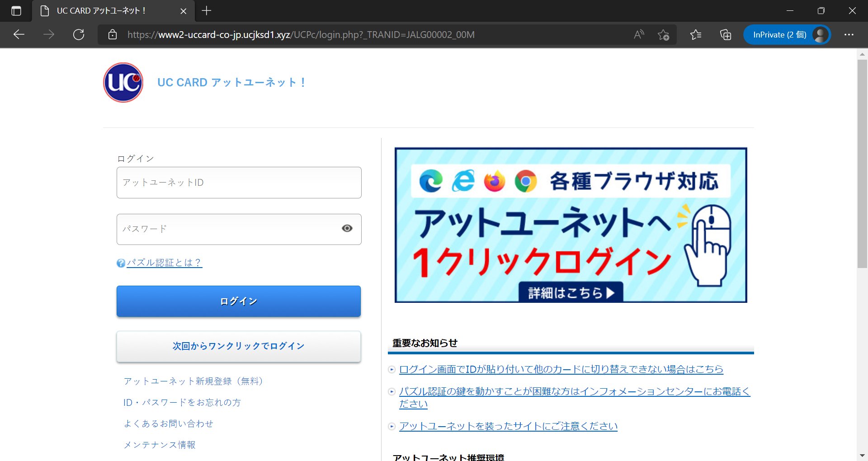Open メンテナンス情報 link
The width and height of the screenshot is (868, 461).
coord(160,445)
